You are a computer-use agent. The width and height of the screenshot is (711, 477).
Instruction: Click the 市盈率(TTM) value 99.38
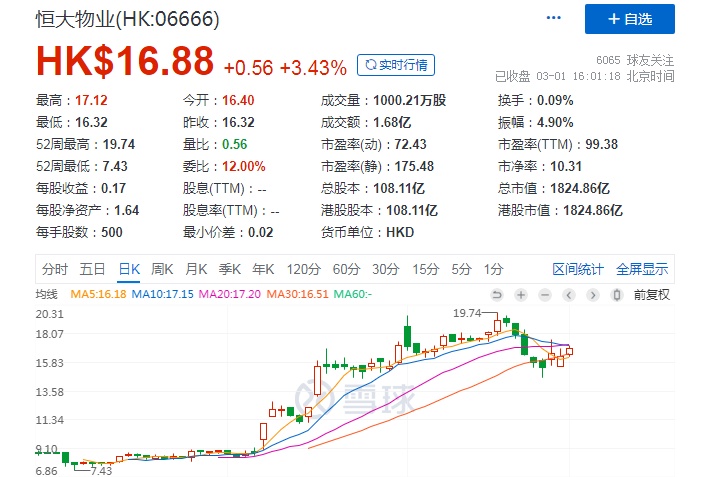(601, 144)
